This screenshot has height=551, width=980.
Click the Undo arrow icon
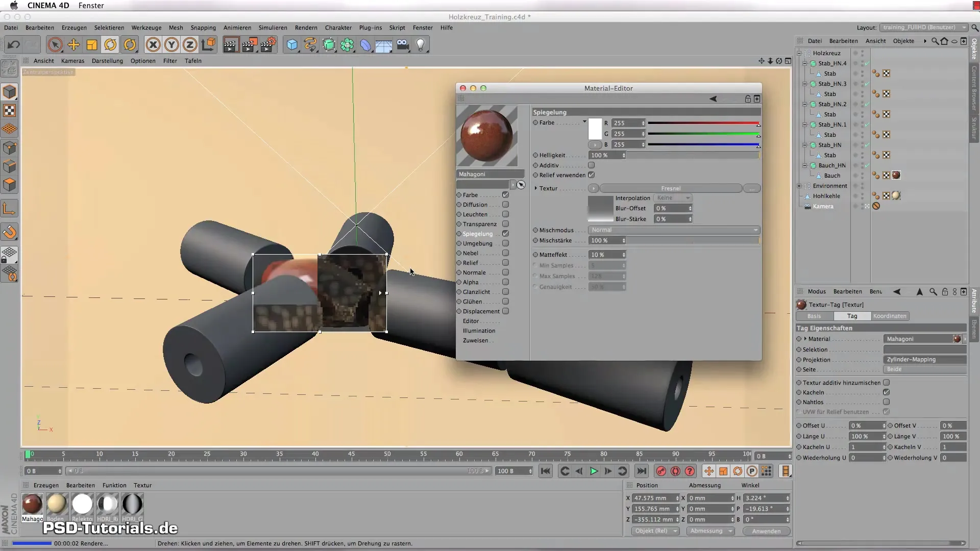[x=14, y=45]
